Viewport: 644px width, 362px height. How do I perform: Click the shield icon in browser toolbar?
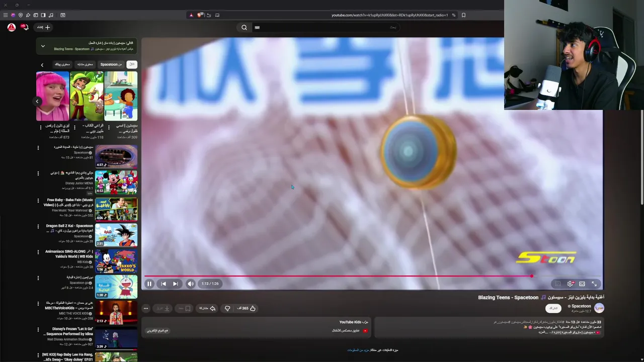[21, 15]
